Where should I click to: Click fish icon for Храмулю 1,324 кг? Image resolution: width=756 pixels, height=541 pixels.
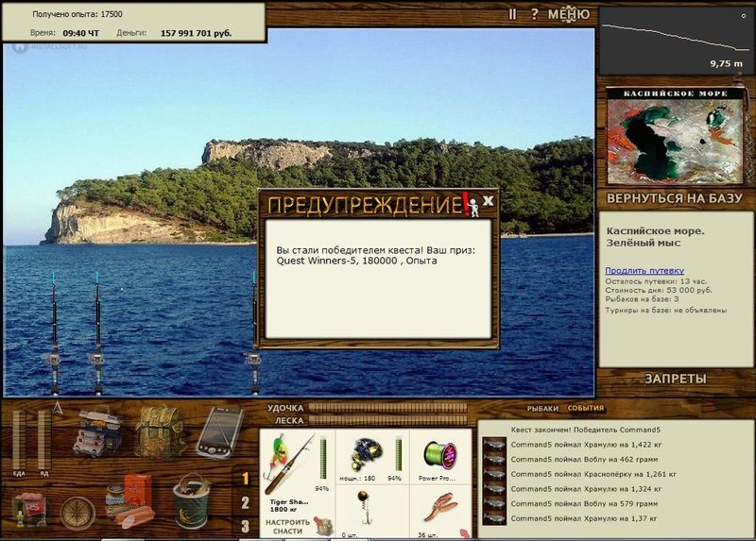[x=494, y=489]
